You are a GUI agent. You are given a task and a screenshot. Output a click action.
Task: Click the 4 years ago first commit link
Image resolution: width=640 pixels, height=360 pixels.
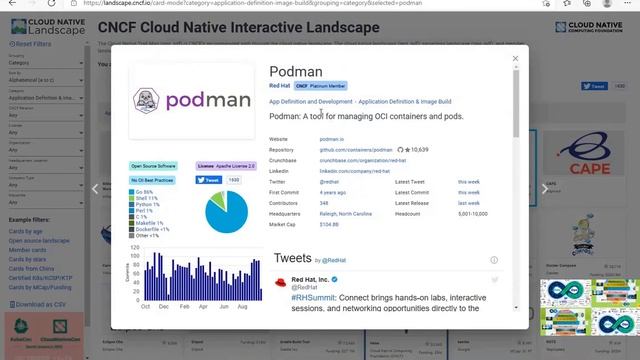[333, 192]
